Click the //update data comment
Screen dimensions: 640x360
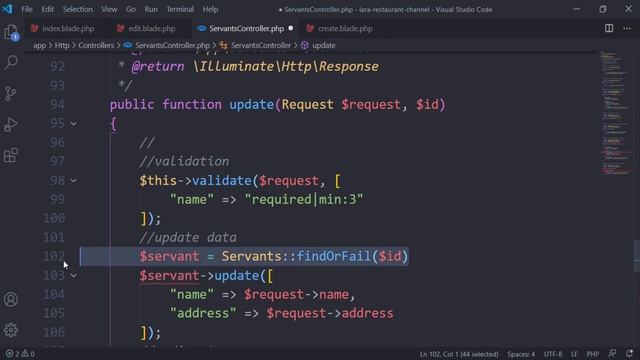[x=188, y=238]
